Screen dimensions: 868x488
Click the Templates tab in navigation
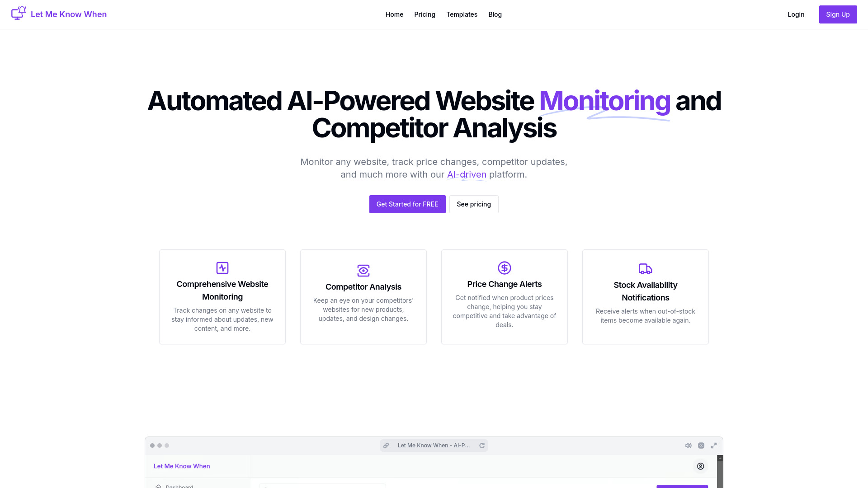click(x=462, y=14)
